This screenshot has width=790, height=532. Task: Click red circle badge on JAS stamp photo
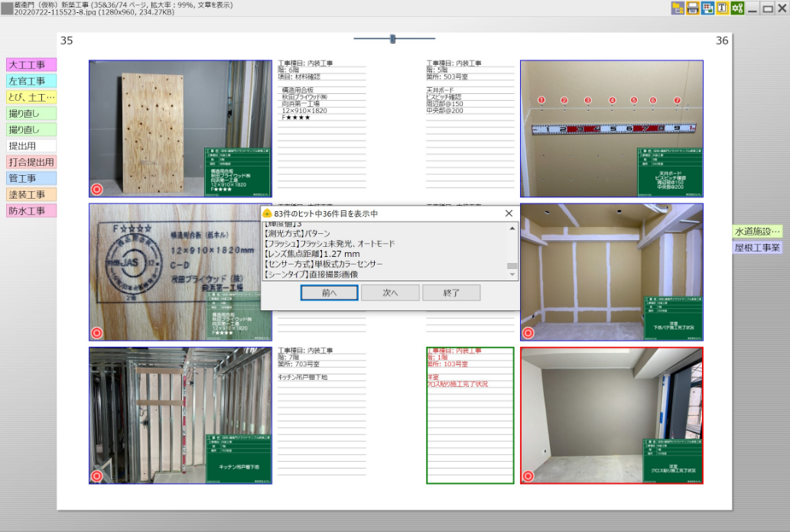point(96,332)
